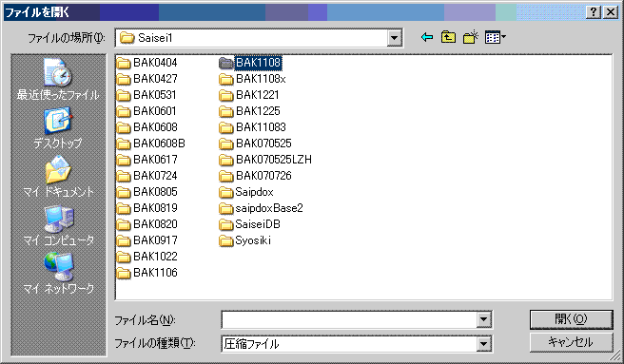Click the 開く button
Screen dimensions: 624x364
pyautogui.click(x=571, y=319)
